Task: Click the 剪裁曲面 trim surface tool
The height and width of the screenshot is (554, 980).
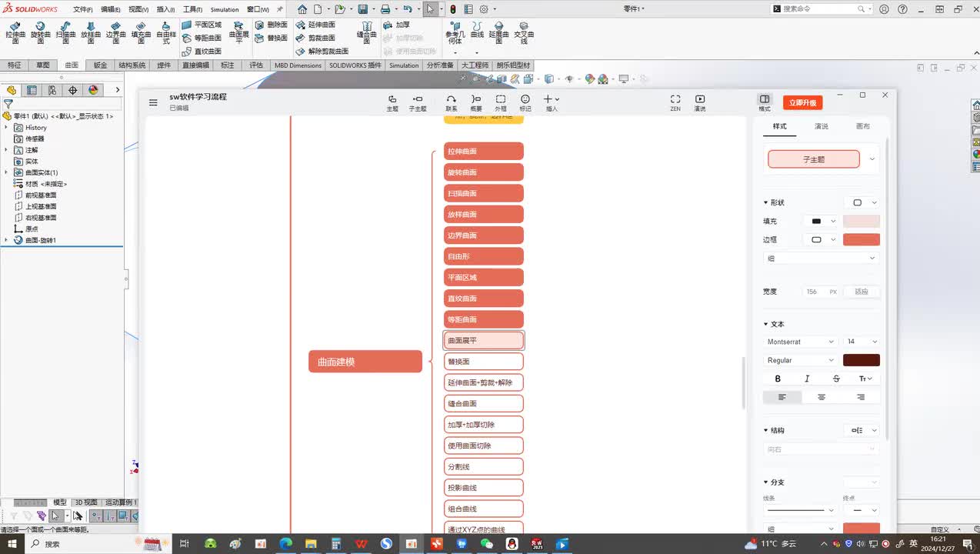Action: [315, 38]
